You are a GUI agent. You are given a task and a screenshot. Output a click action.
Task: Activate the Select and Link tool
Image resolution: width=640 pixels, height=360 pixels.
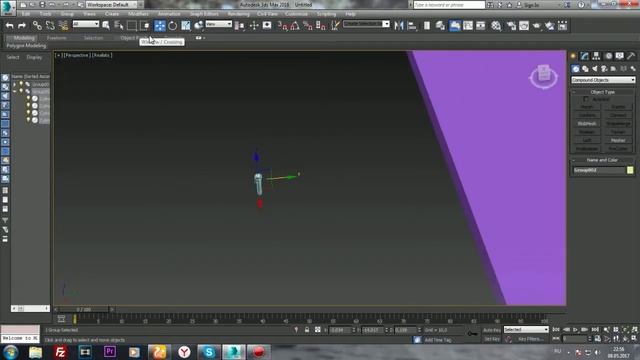(37, 26)
